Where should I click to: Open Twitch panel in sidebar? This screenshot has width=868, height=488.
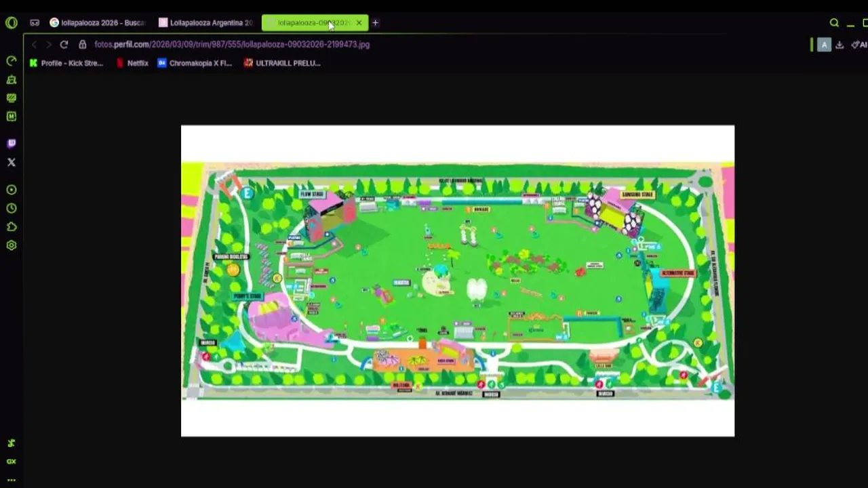(12, 144)
